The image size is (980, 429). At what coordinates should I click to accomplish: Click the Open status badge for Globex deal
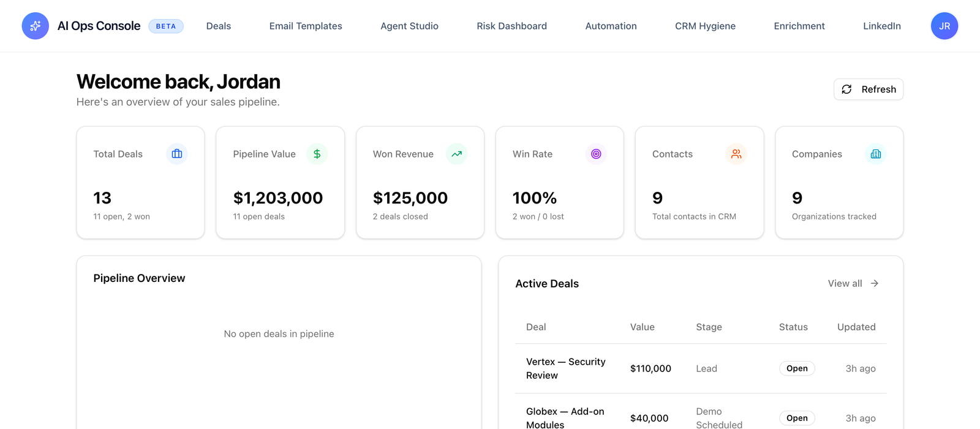pos(797,418)
